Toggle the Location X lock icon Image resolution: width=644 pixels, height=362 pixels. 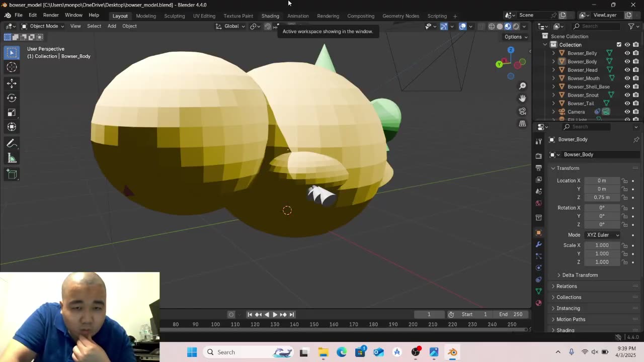(x=624, y=180)
